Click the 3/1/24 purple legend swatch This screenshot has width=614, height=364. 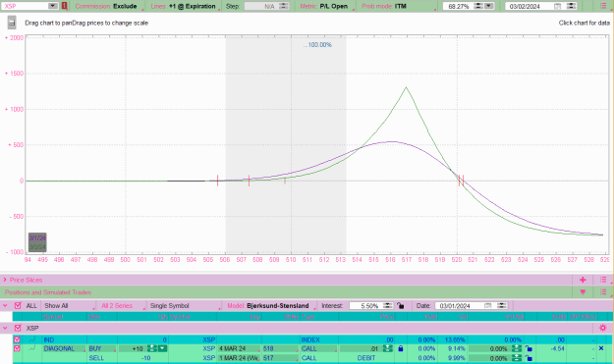click(x=37, y=237)
